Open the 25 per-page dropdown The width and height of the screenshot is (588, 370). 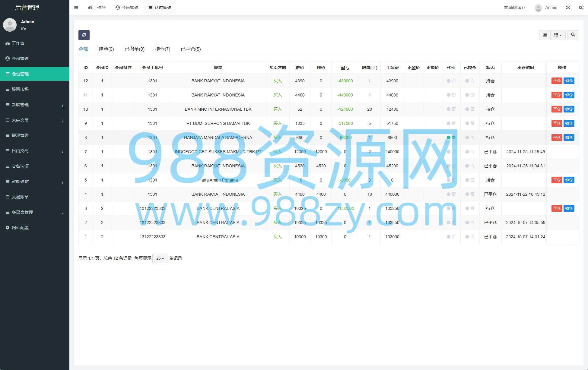(x=160, y=258)
